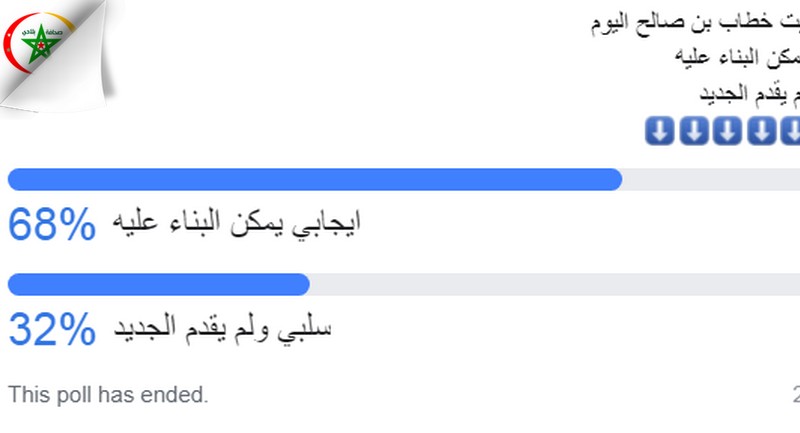Viewport: 800px width, 433px height.
Task: Click the 'This poll has ended.' notice
Action: tap(109, 395)
